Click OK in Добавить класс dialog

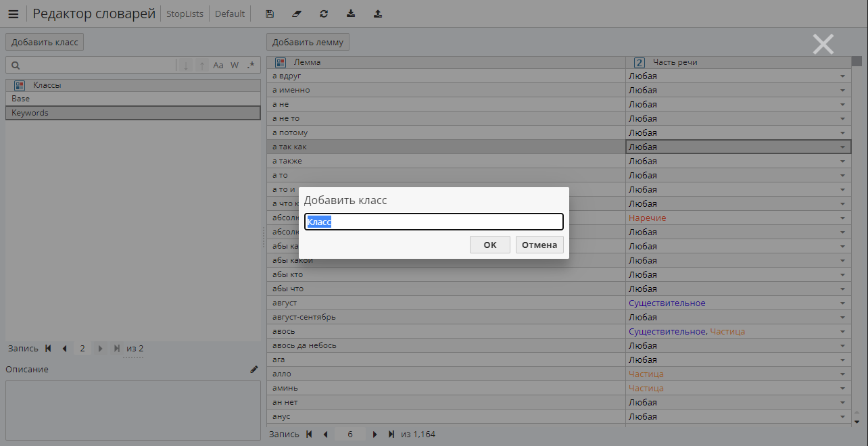click(490, 245)
